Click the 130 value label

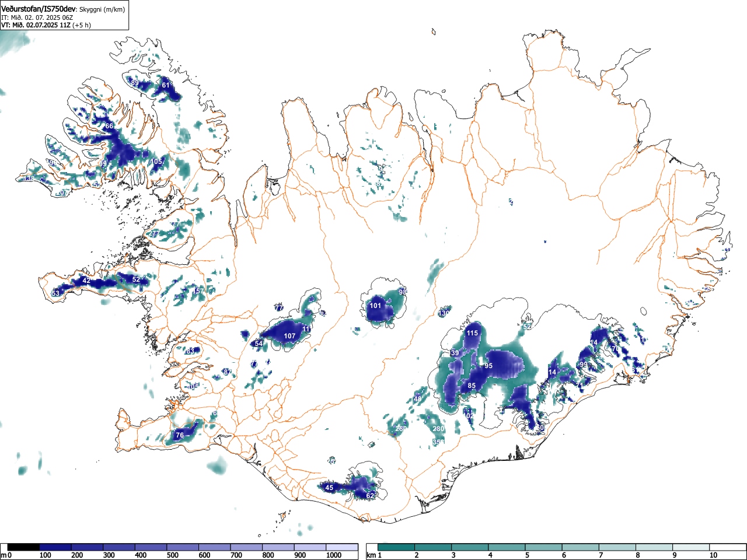click(x=444, y=313)
